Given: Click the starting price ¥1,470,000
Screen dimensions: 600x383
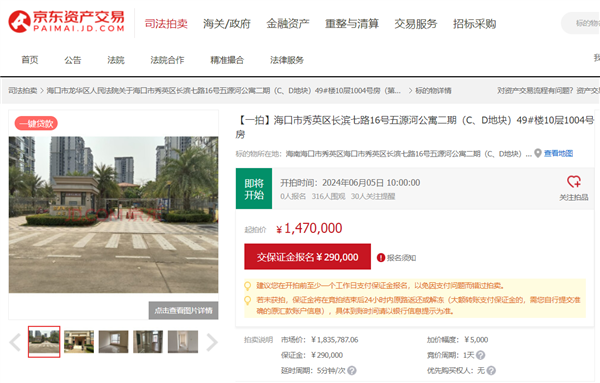Looking at the screenshot, I should point(309,228).
